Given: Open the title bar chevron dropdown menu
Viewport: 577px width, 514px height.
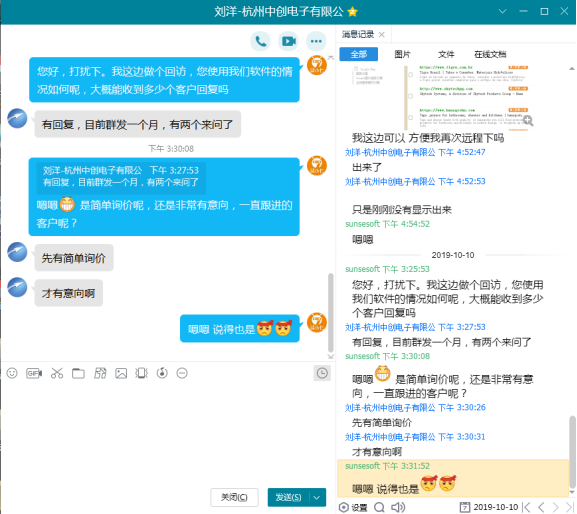Looking at the screenshot, I should (502, 11).
